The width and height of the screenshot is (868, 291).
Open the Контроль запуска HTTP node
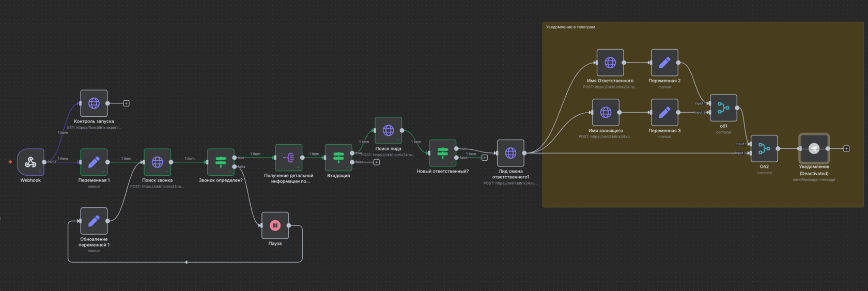[94, 103]
